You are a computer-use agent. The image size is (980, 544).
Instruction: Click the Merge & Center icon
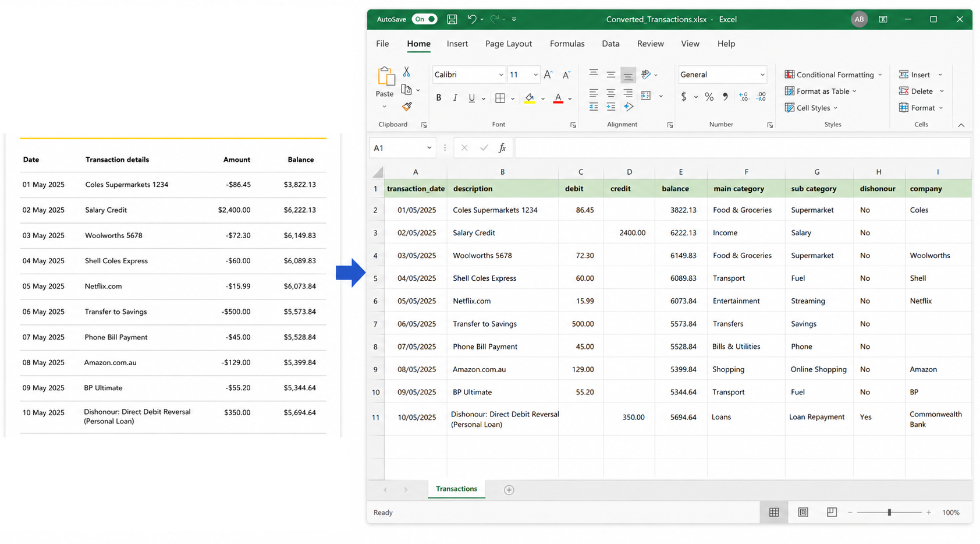[x=646, y=96]
